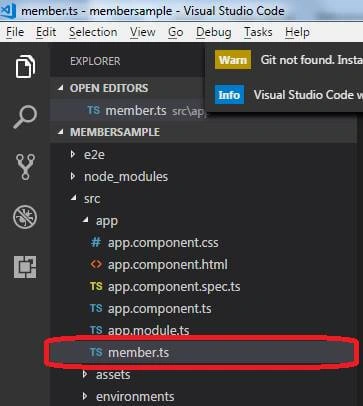Screen dimensions: 363x406
Task: Click the Info badge on notification
Action: [229, 95]
